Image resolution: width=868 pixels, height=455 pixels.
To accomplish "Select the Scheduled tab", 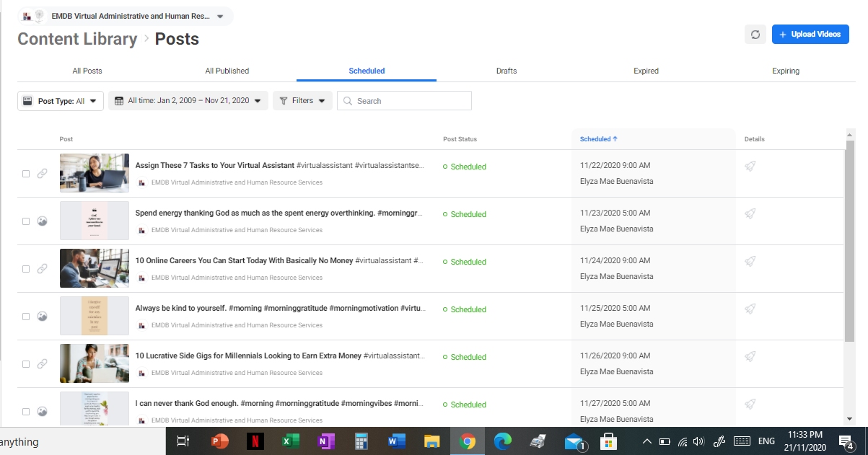I will 367,71.
